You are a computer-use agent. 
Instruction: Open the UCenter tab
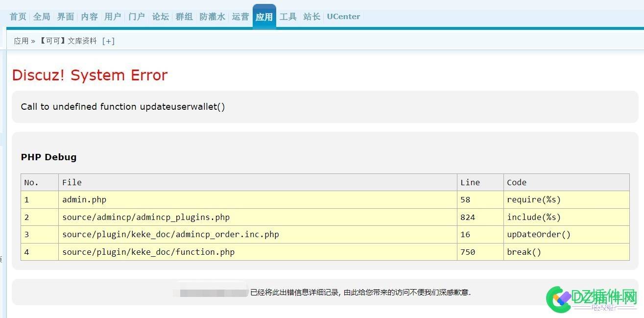(343, 17)
